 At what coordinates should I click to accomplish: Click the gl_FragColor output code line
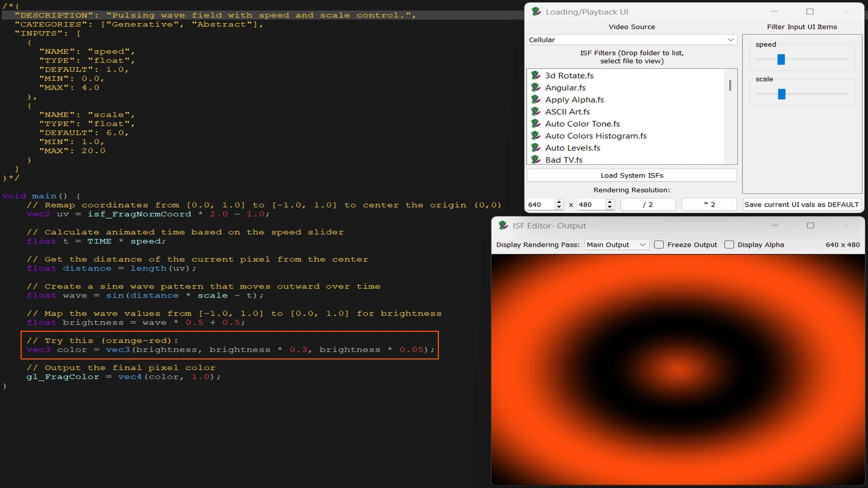(124, 377)
